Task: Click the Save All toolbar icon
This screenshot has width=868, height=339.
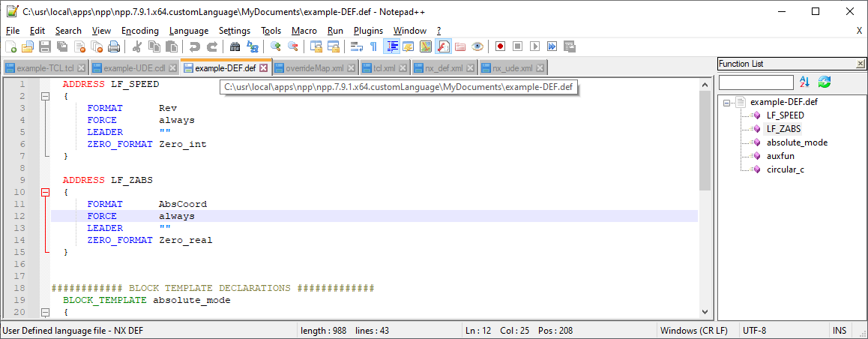Action: point(62,46)
